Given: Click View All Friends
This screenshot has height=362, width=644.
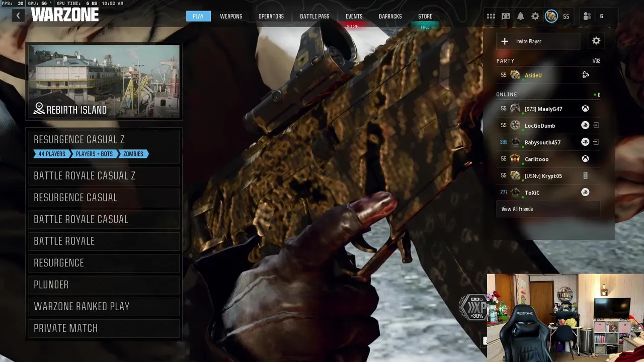Looking at the screenshot, I should (x=548, y=209).
